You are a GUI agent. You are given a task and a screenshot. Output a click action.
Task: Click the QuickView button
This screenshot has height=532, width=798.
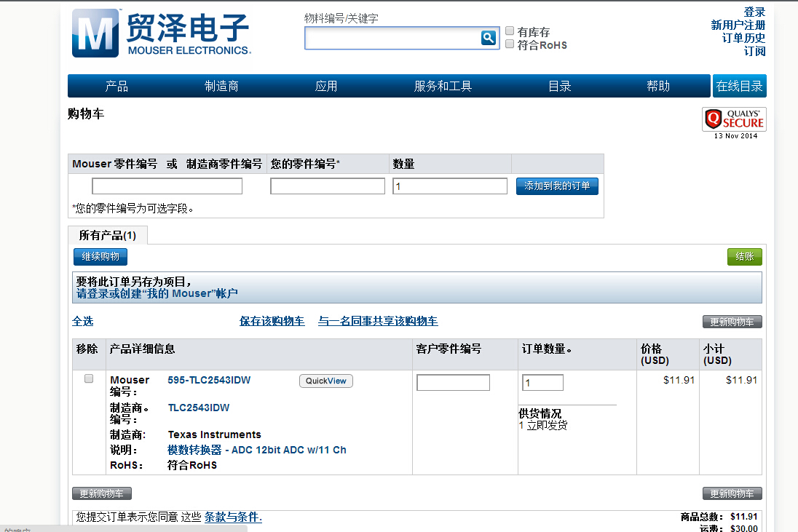(325, 381)
